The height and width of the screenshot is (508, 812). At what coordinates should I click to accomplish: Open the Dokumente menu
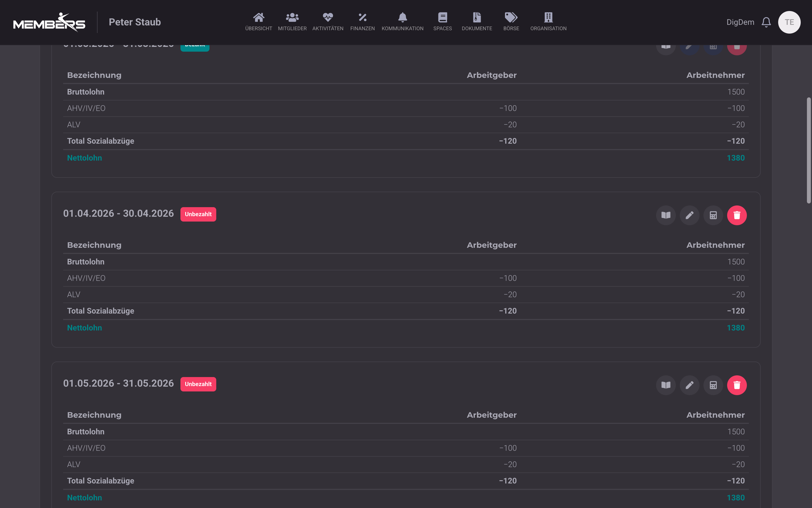476,22
